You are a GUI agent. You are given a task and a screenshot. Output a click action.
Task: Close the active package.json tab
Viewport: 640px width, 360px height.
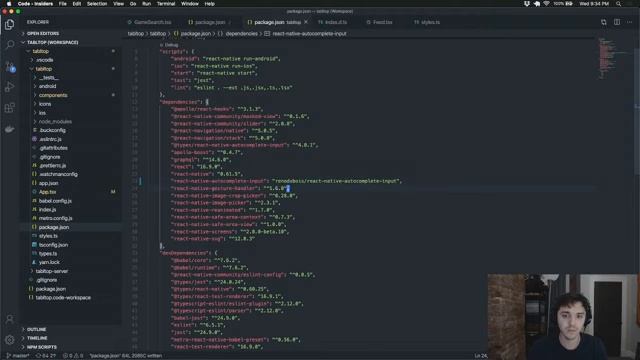[x=306, y=22]
